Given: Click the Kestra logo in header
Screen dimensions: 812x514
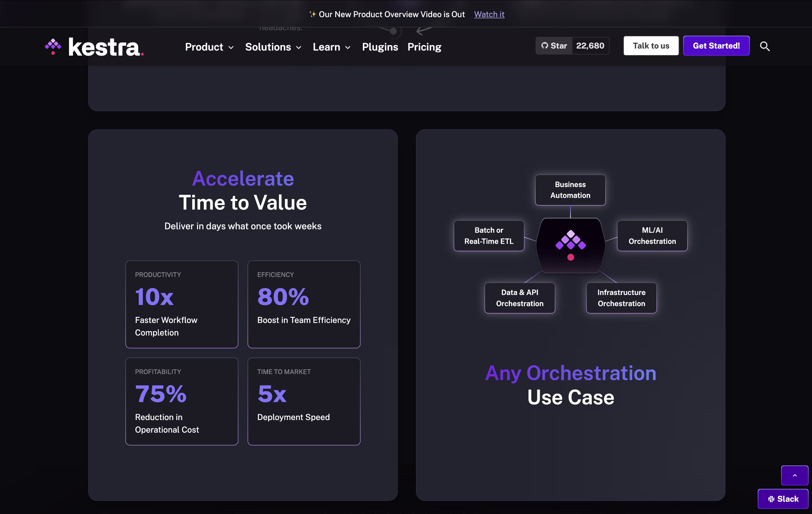Looking at the screenshot, I should tap(95, 47).
